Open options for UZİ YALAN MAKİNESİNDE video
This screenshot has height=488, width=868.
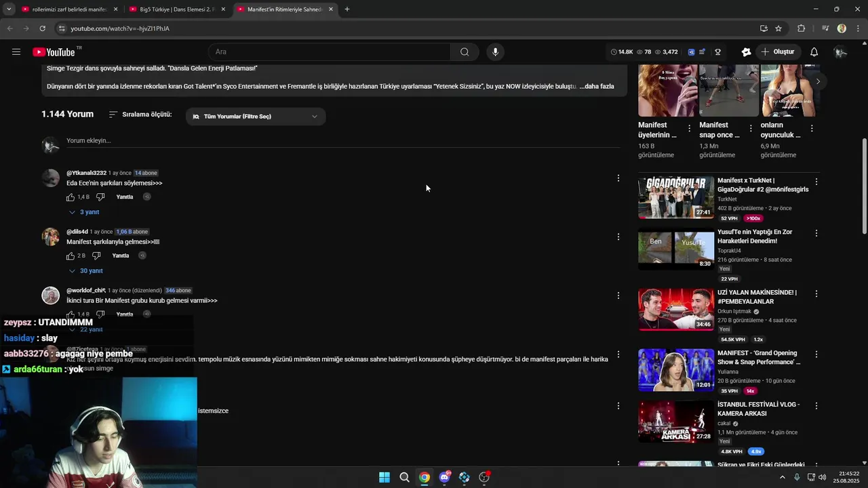(x=816, y=294)
